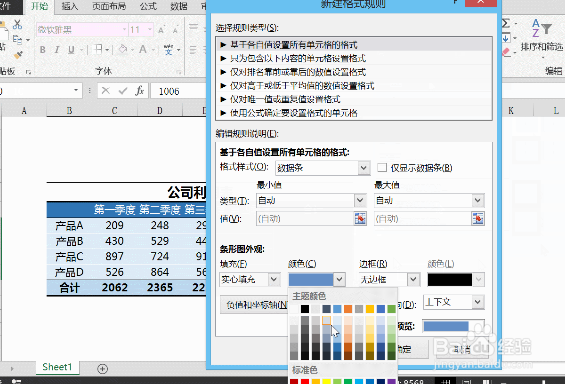Click the Decrease Font Size icon
This screenshot has height=384, width=565.
tap(175, 30)
